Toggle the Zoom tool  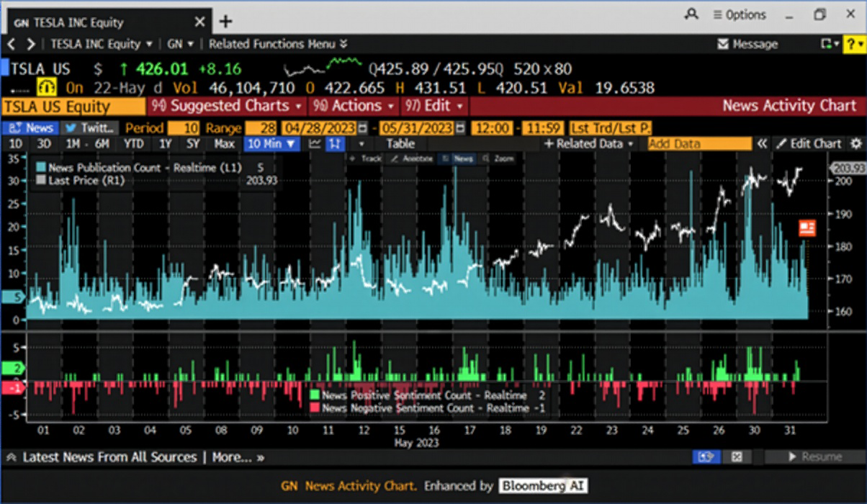click(x=499, y=158)
